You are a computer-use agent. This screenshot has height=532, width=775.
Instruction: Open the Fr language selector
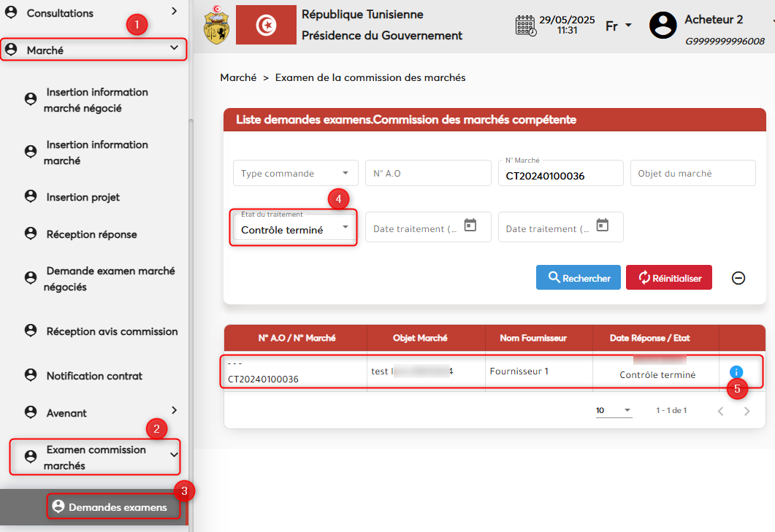(619, 26)
